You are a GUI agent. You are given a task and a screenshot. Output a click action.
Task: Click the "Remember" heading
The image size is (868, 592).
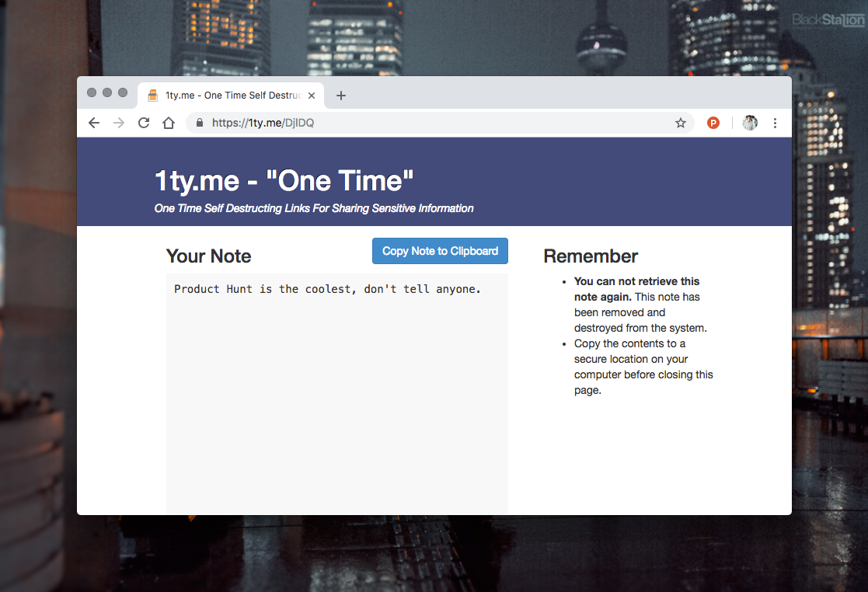pos(591,256)
